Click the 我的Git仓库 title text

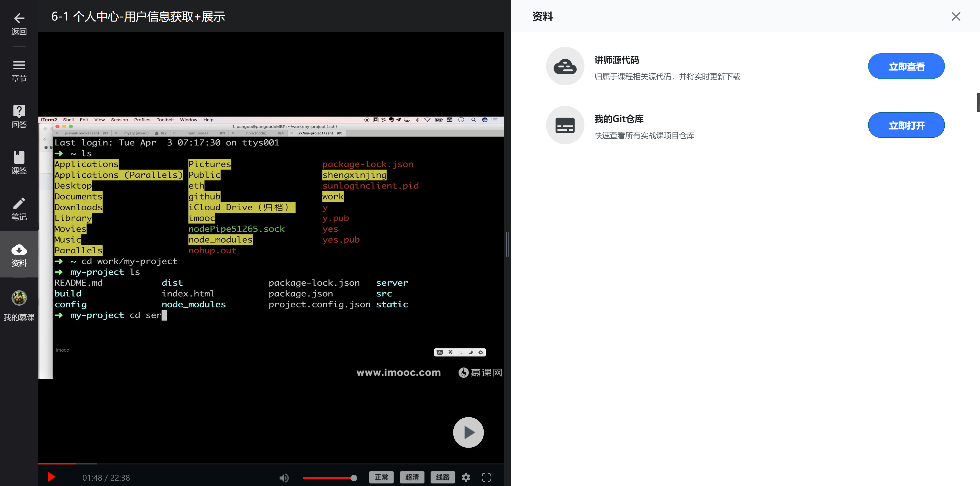pos(619,119)
